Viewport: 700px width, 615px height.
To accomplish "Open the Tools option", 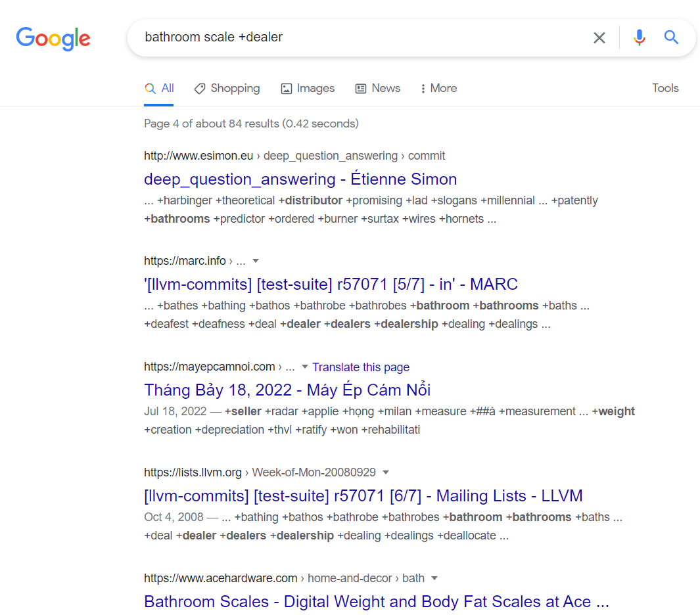I will click(x=665, y=88).
